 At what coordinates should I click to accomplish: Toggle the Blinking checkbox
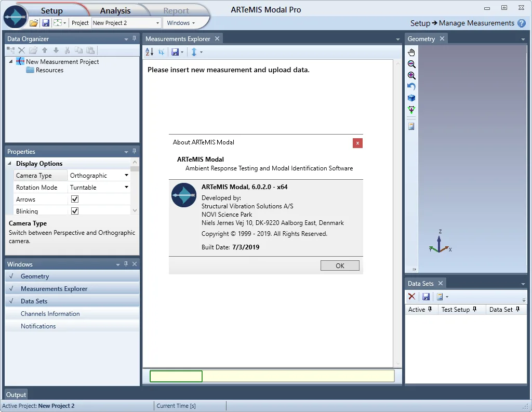pos(75,211)
